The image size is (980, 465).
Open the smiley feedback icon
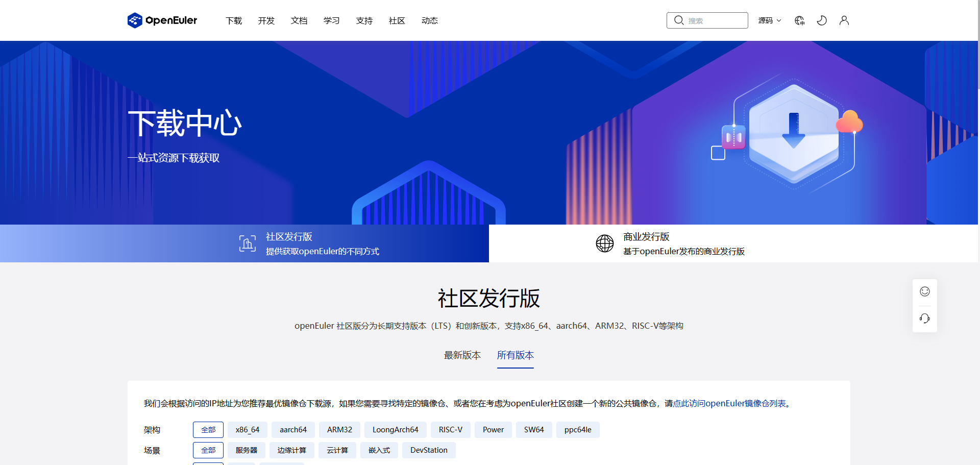click(x=924, y=291)
